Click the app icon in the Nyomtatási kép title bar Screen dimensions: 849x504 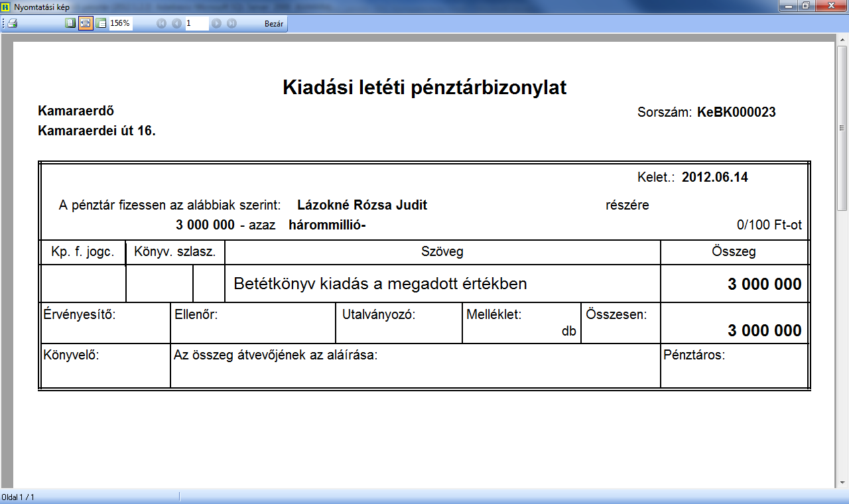6,6
